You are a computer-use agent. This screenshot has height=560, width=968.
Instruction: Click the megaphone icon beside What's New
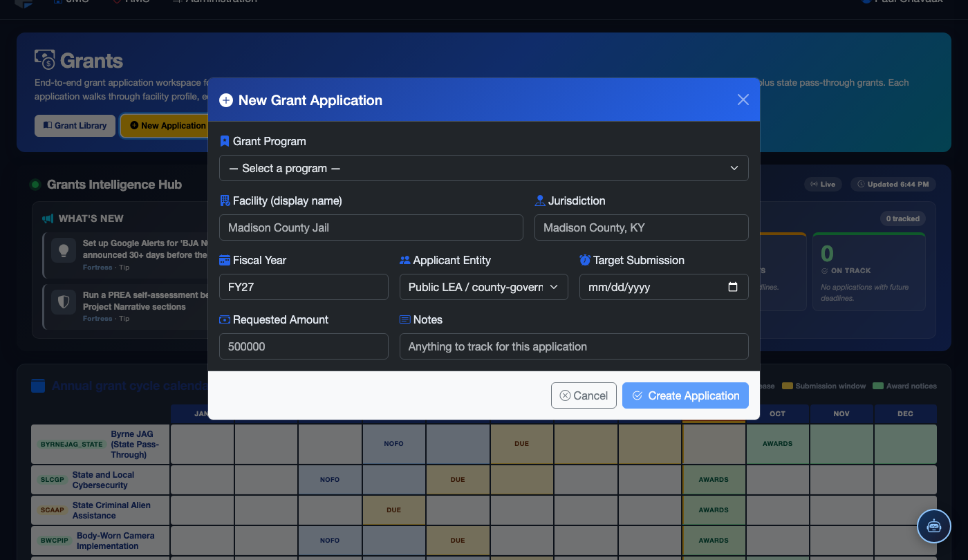pyautogui.click(x=48, y=218)
